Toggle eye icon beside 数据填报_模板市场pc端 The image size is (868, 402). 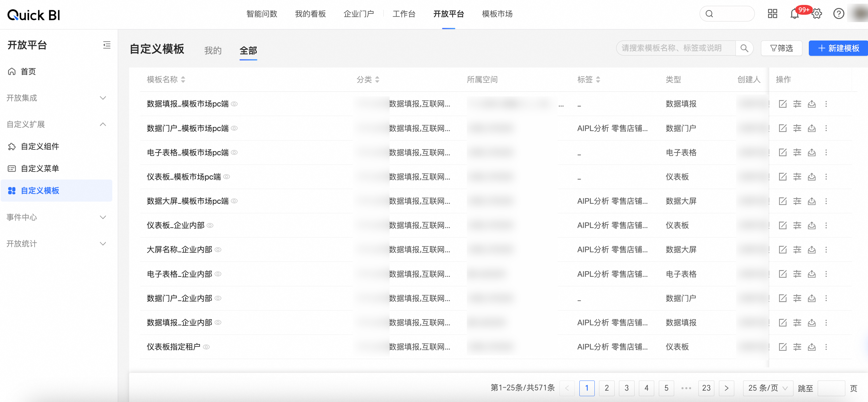tap(234, 104)
